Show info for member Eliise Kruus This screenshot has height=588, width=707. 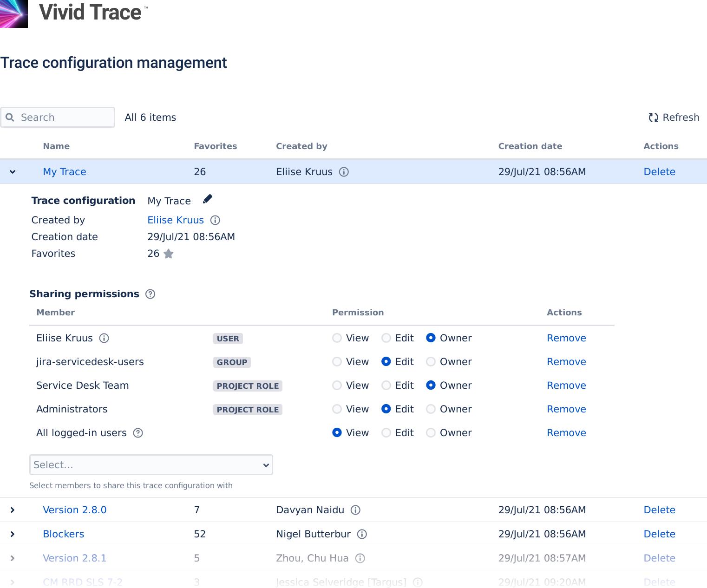(x=104, y=338)
